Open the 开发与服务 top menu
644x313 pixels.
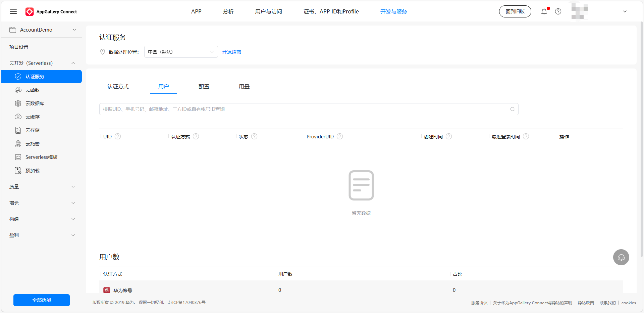point(394,11)
